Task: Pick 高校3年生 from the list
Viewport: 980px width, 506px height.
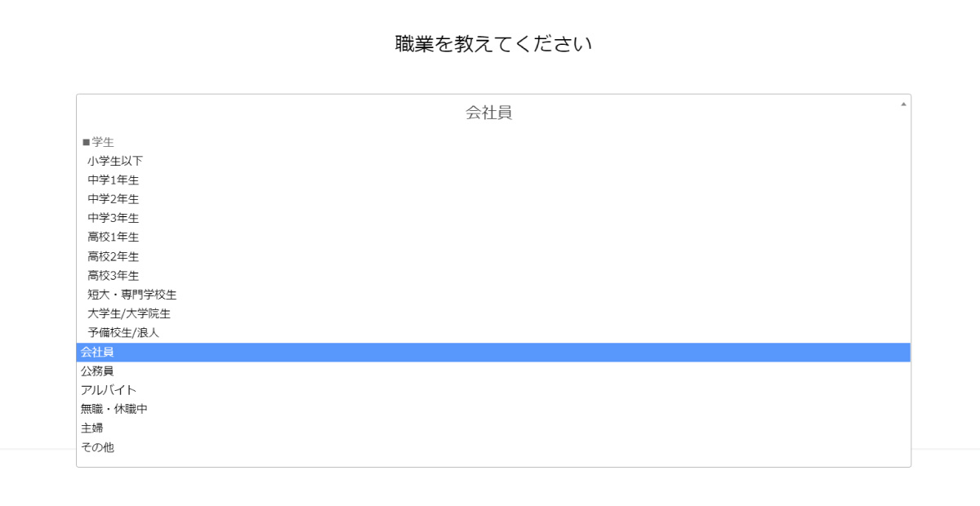Action: [114, 275]
